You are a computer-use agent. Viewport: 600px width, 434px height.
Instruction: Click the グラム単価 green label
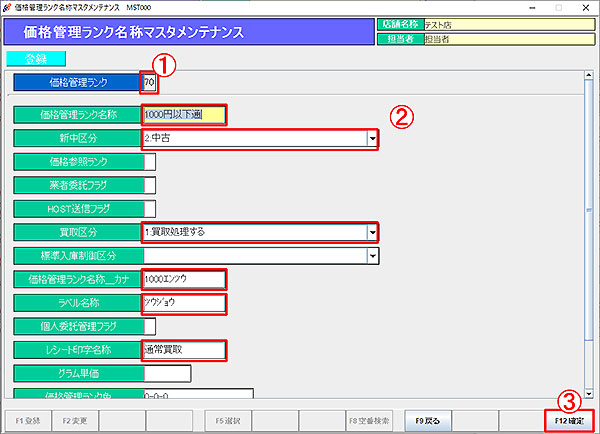point(79,374)
